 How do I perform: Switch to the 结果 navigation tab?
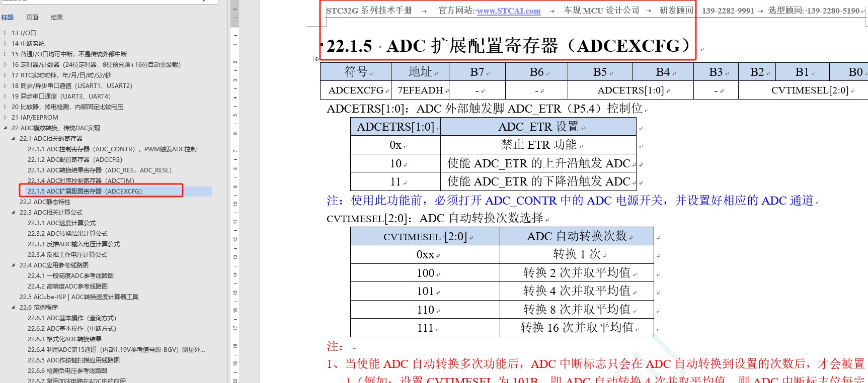point(57,18)
